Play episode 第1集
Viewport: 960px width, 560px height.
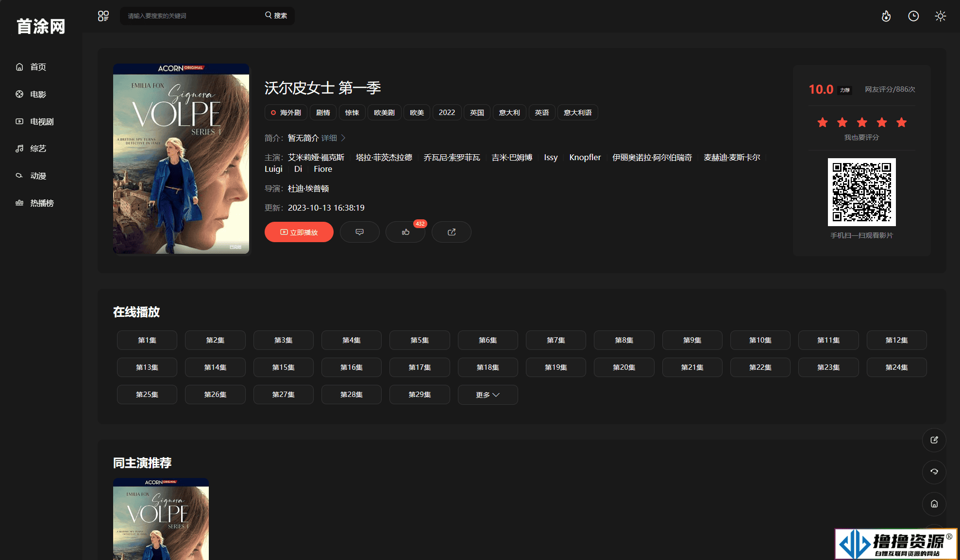[x=147, y=340]
